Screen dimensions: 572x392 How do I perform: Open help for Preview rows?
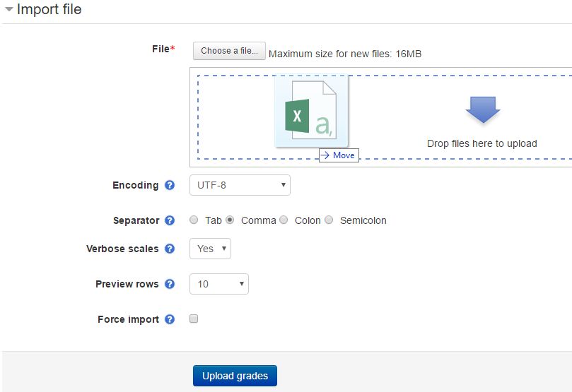[x=170, y=284]
